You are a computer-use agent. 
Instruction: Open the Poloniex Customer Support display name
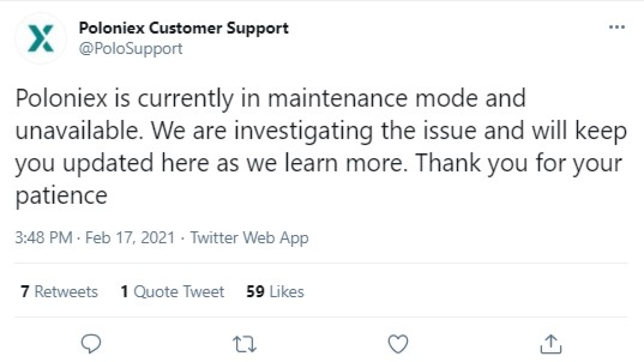[x=184, y=28]
